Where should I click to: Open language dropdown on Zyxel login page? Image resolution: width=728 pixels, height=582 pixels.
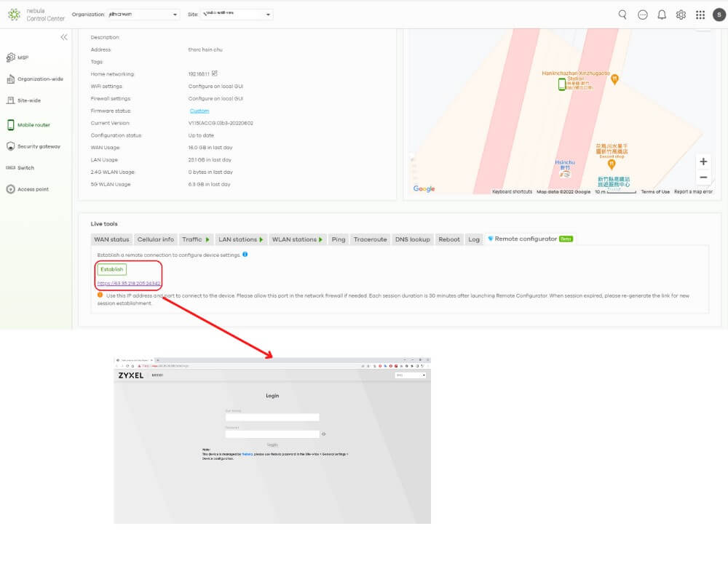coord(411,375)
